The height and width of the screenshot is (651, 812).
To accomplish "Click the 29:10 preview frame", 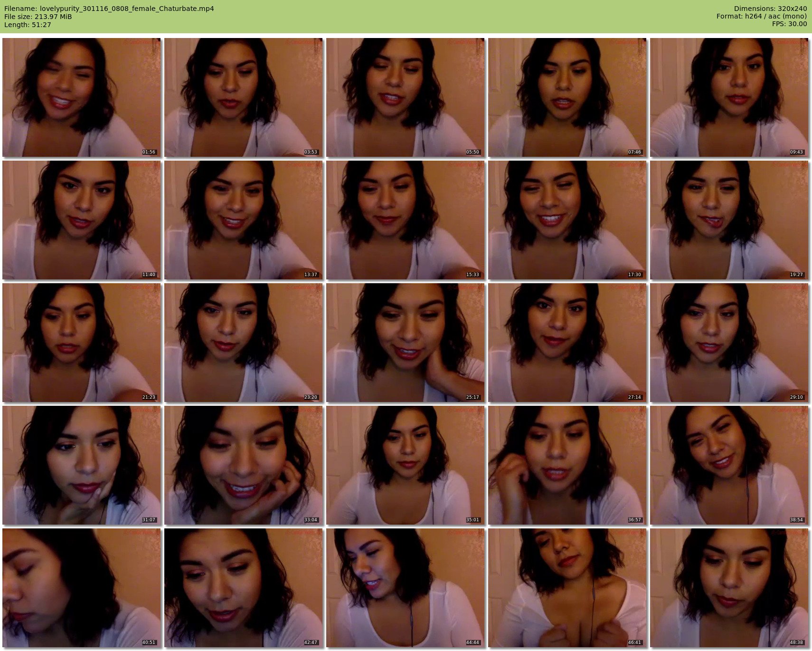I will [x=729, y=343].
